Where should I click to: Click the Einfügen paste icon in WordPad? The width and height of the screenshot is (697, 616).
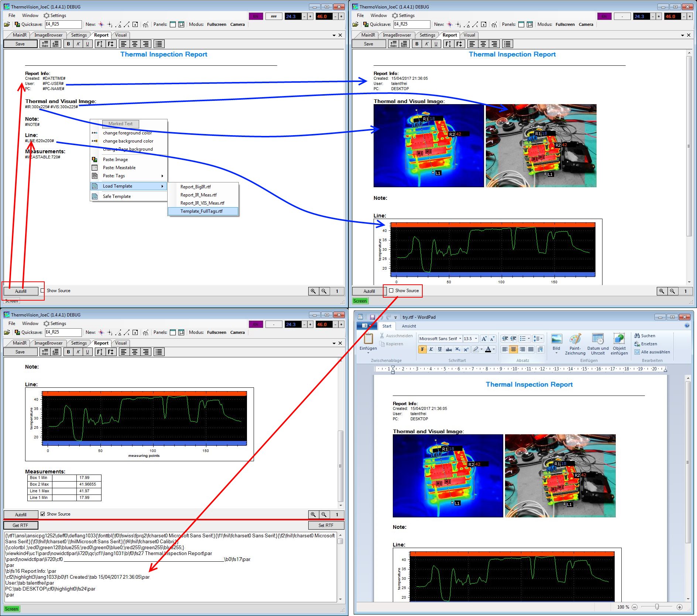pyautogui.click(x=368, y=339)
